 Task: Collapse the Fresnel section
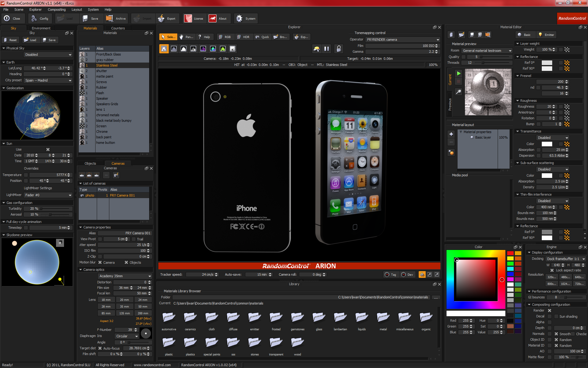coord(518,76)
